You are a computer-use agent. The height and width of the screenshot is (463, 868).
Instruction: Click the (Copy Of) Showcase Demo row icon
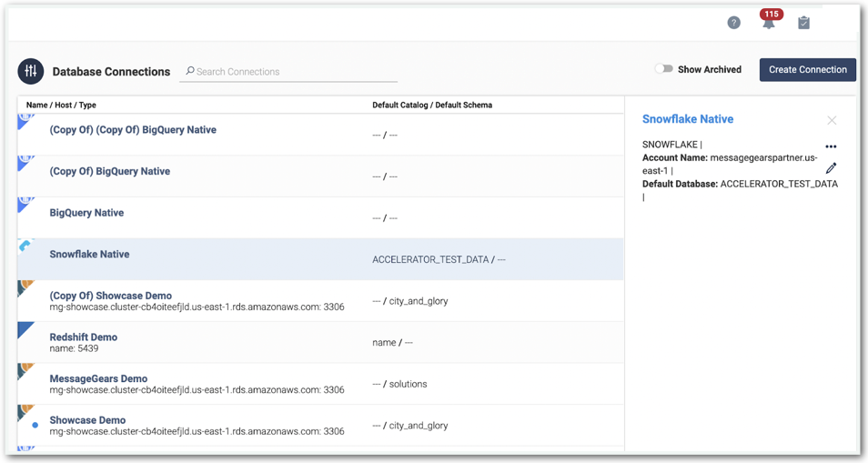[x=25, y=287]
